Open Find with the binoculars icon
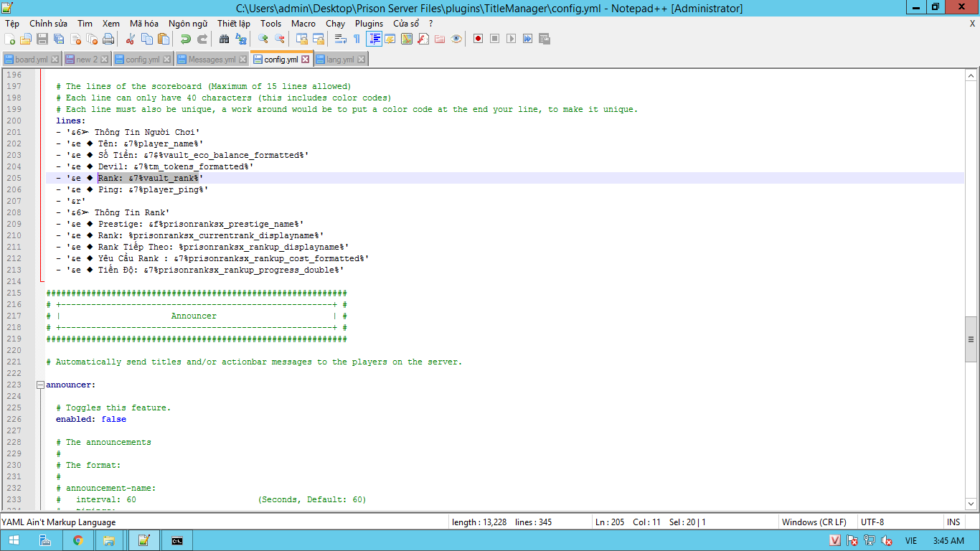The image size is (980, 551). tap(224, 39)
